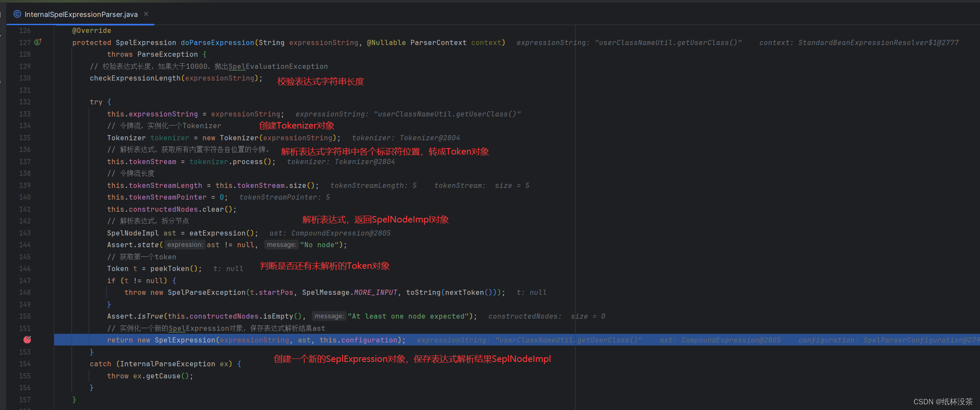
Task: Click 'new SpelExpression' on the highlighted line
Action: (x=176, y=340)
